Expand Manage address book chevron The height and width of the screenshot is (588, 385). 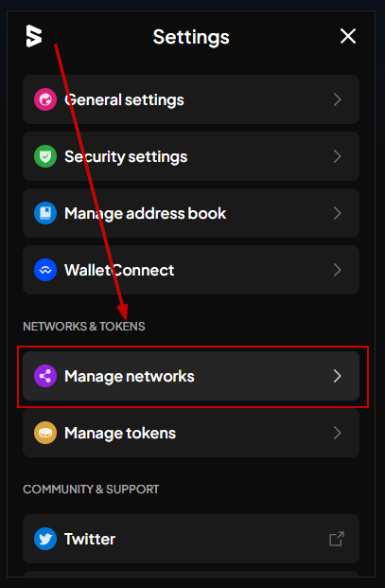(x=338, y=213)
